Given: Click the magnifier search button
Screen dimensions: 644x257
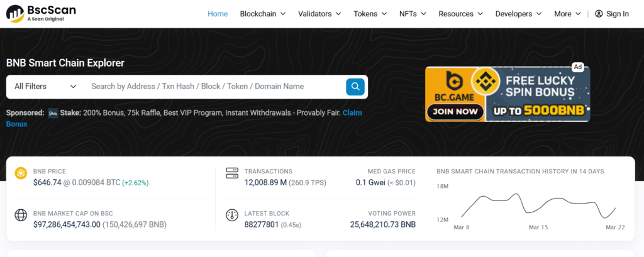Looking at the screenshot, I should 355,87.
